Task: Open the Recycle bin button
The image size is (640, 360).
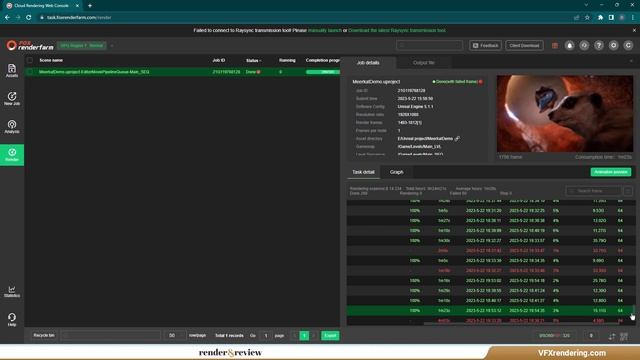Action: [44, 336]
